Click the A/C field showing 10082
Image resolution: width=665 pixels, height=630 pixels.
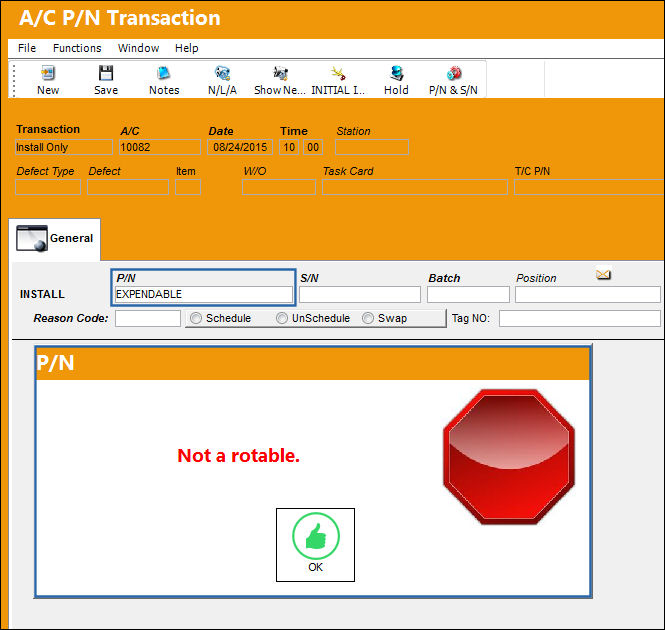pos(160,147)
